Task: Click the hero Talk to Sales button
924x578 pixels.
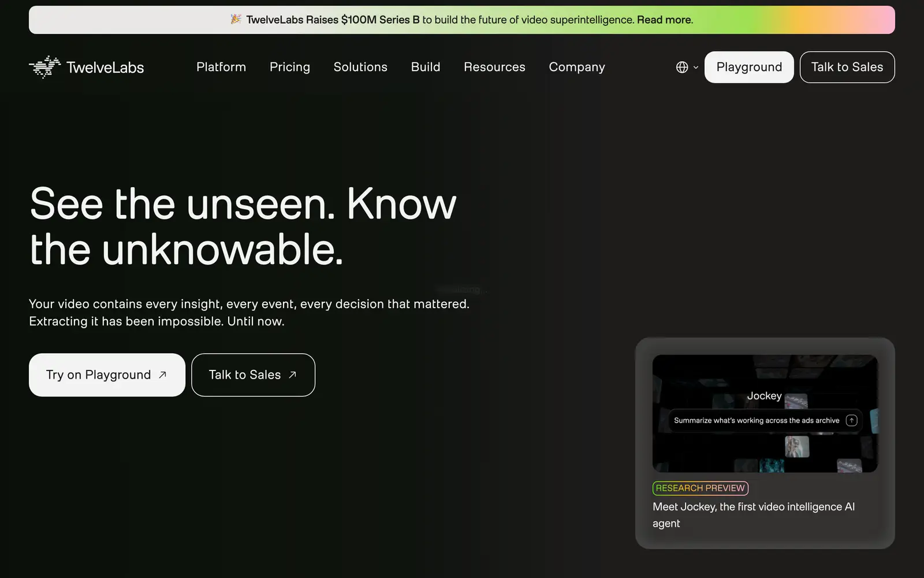Action: tap(253, 375)
